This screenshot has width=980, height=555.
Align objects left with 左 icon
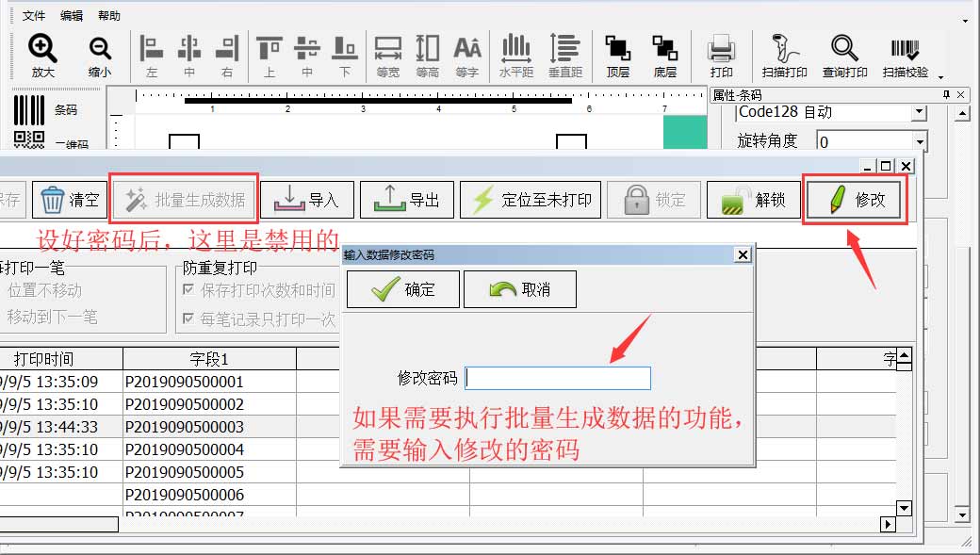coord(152,55)
